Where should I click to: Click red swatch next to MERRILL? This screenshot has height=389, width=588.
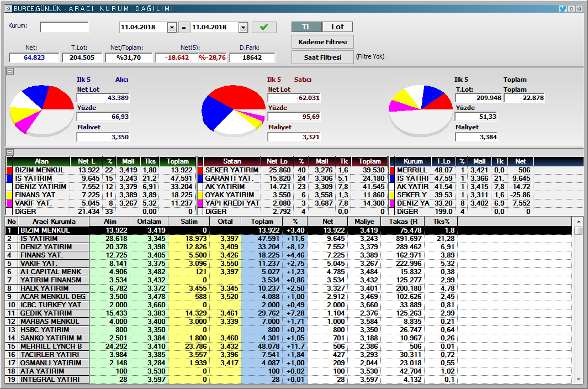click(392, 170)
